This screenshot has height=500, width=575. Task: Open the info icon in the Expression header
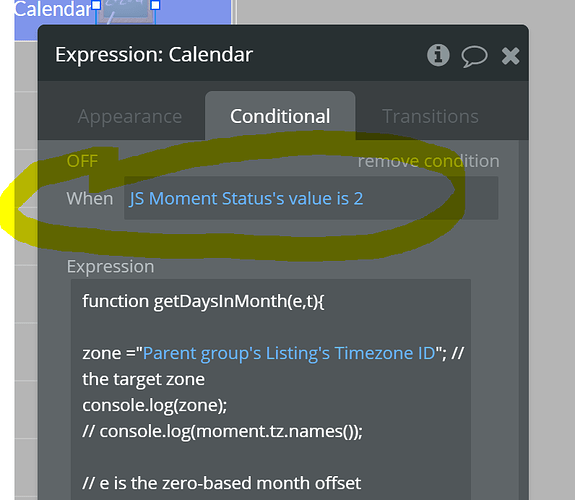(438, 55)
